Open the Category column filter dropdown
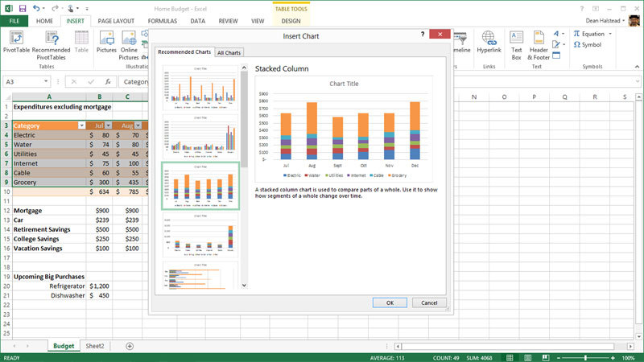 click(x=80, y=126)
